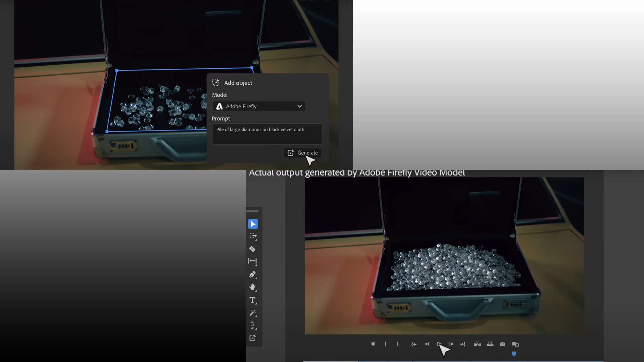Select the Text tool in sidebar

click(253, 300)
